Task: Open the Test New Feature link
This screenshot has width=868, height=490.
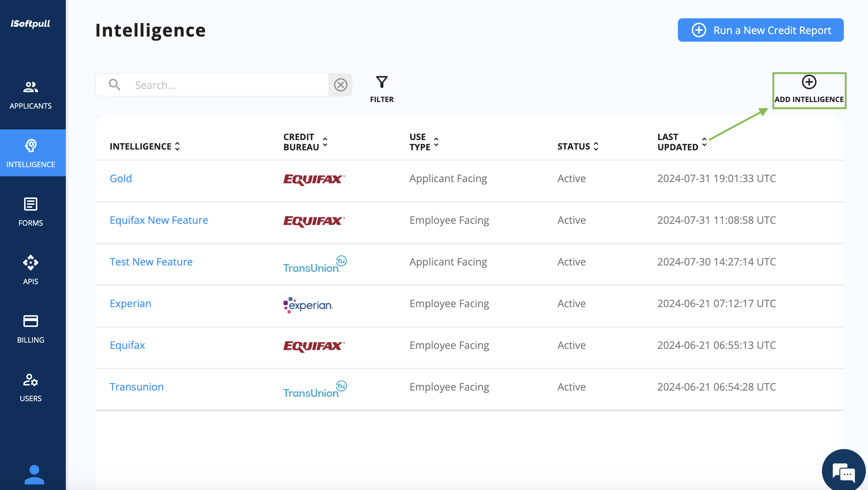Action: 151,262
